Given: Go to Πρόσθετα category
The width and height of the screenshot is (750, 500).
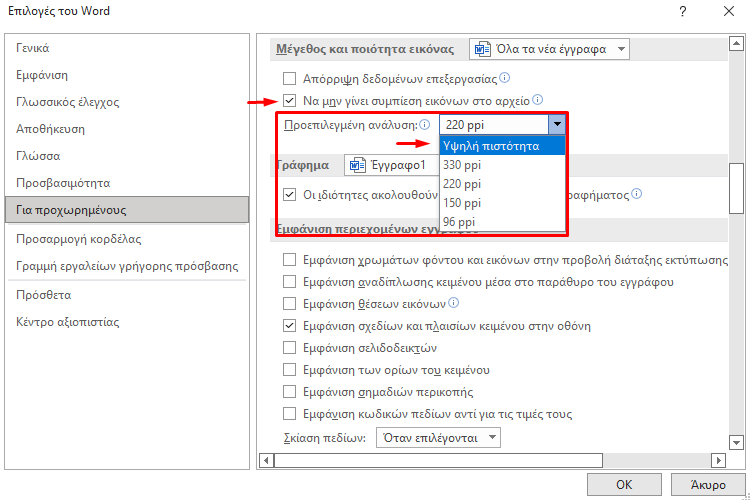Looking at the screenshot, I should click(x=127, y=295).
